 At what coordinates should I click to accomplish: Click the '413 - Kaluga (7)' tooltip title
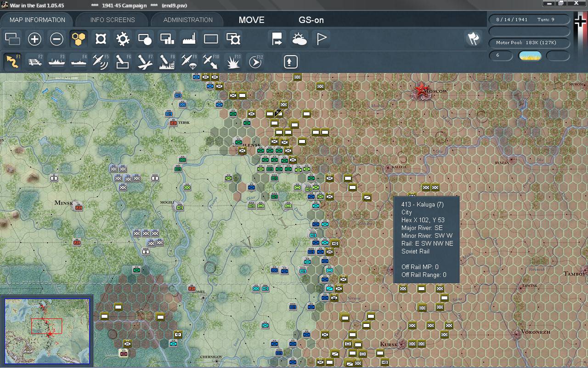tap(423, 204)
